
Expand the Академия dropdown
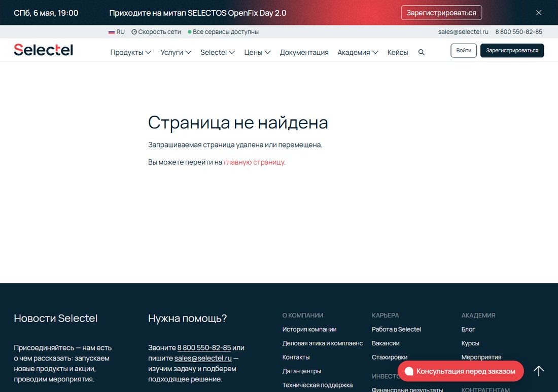point(358,52)
